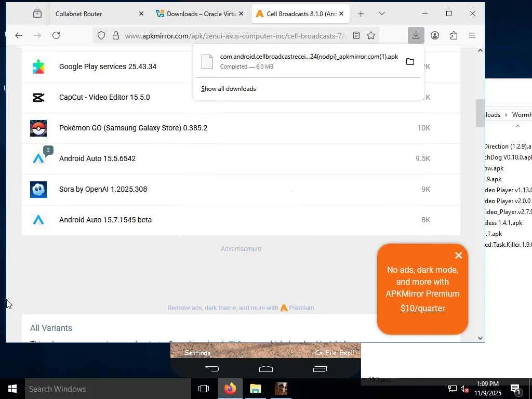This screenshot has width=532, height=399.
Task: Click the CapCut app icon
Action: click(x=38, y=97)
